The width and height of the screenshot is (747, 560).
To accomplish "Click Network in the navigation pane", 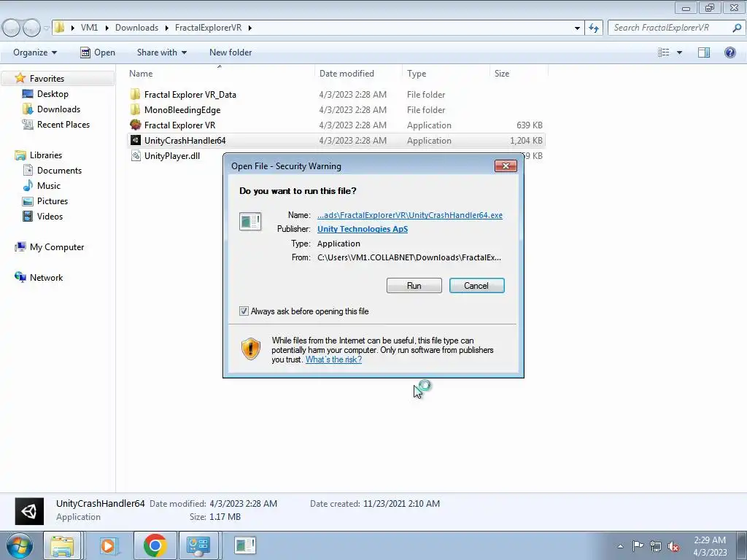I will (x=46, y=278).
